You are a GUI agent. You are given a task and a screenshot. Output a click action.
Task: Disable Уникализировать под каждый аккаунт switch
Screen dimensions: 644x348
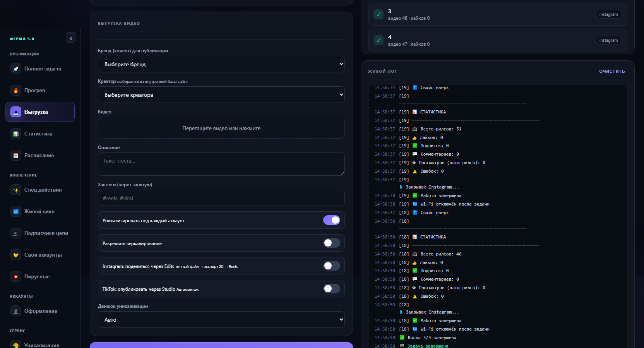tap(332, 220)
